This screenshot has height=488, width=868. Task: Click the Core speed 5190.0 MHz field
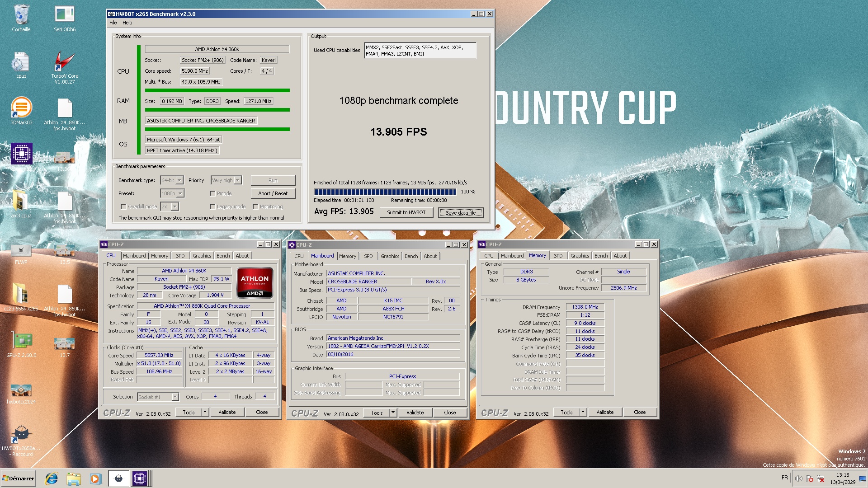(195, 71)
